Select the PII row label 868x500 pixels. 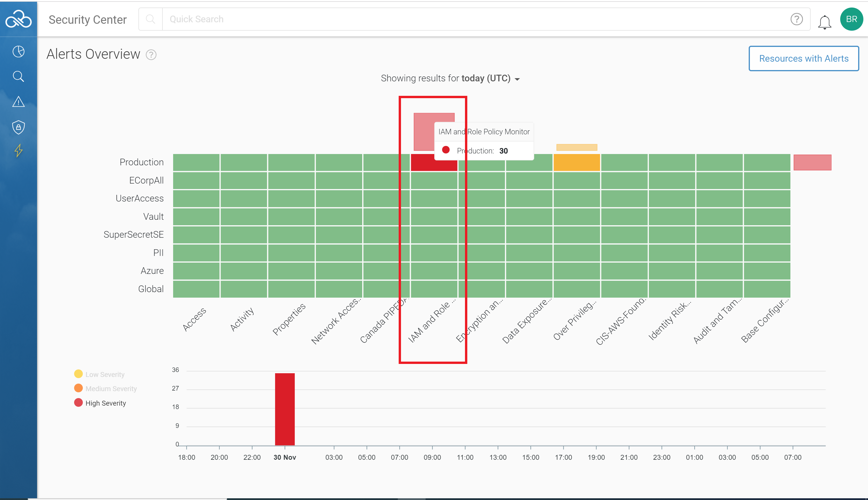[158, 253]
